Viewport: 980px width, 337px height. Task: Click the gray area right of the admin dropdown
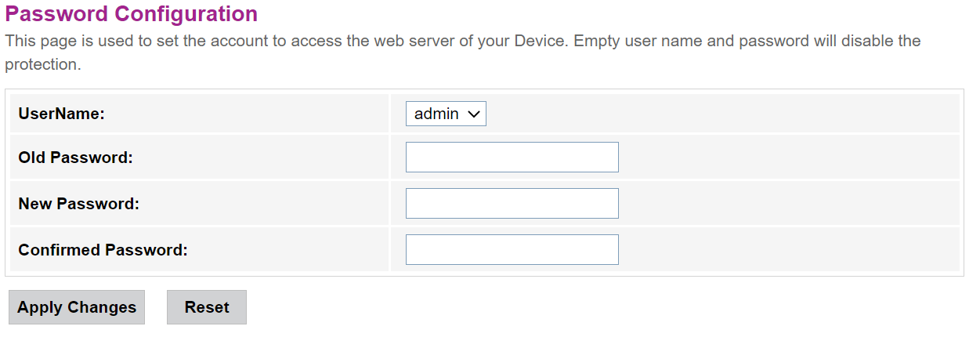tap(721, 114)
